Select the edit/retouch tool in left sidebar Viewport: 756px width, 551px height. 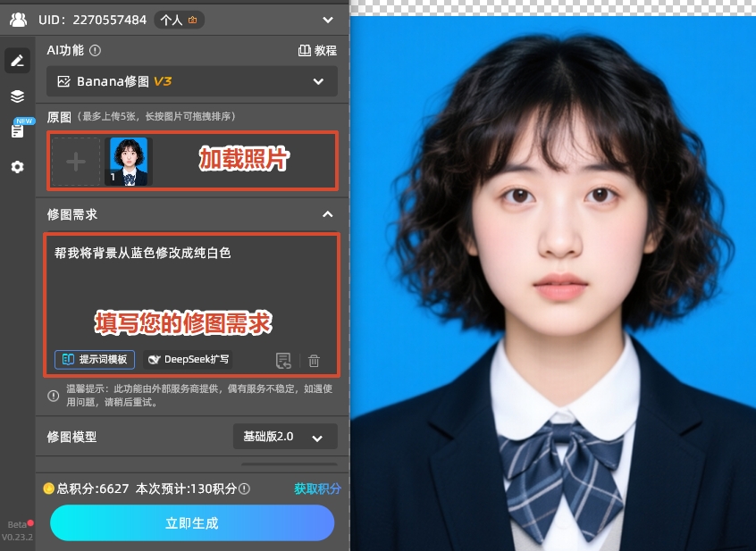17,60
